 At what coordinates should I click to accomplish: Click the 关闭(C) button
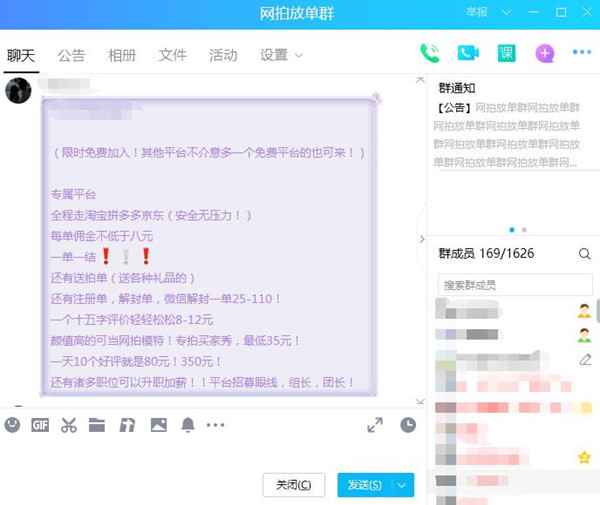click(x=294, y=485)
